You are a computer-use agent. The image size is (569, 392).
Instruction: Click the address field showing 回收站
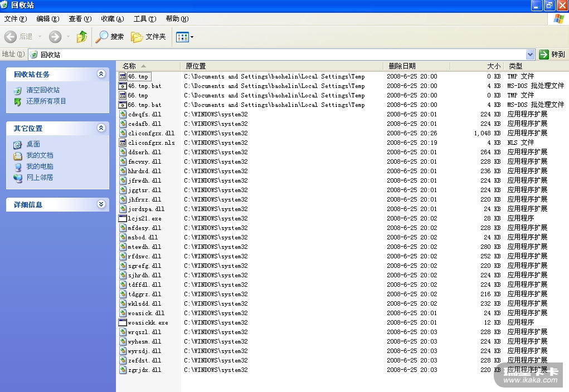pyautogui.click(x=279, y=55)
